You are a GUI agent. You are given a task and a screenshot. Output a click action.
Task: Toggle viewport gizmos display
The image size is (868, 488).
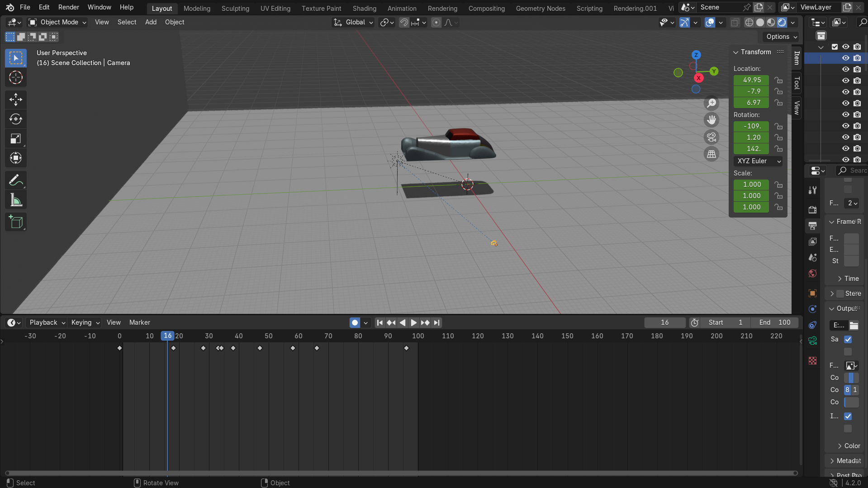[684, 22]
